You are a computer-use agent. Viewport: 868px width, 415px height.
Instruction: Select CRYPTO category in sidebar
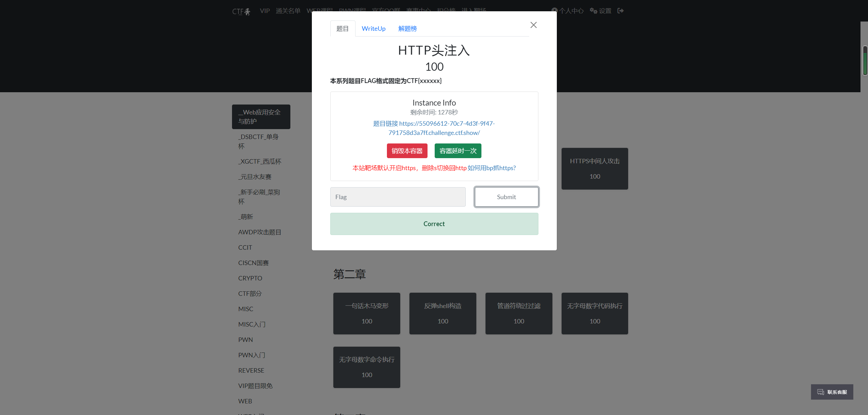[250, 278]
